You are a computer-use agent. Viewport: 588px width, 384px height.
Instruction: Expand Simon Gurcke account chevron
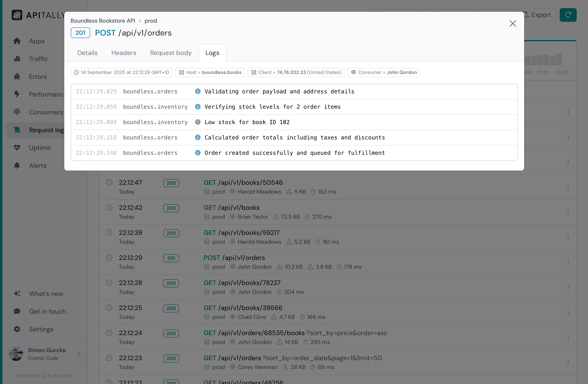pos(79,354)
